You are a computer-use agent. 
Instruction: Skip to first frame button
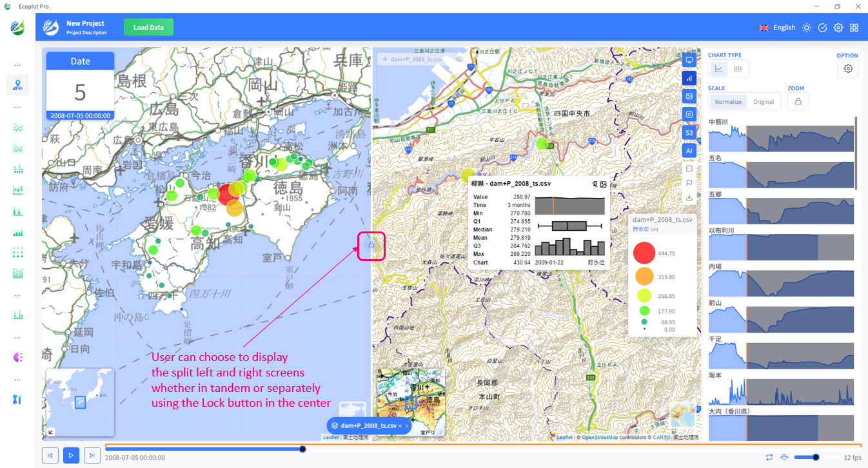(50, 455)
